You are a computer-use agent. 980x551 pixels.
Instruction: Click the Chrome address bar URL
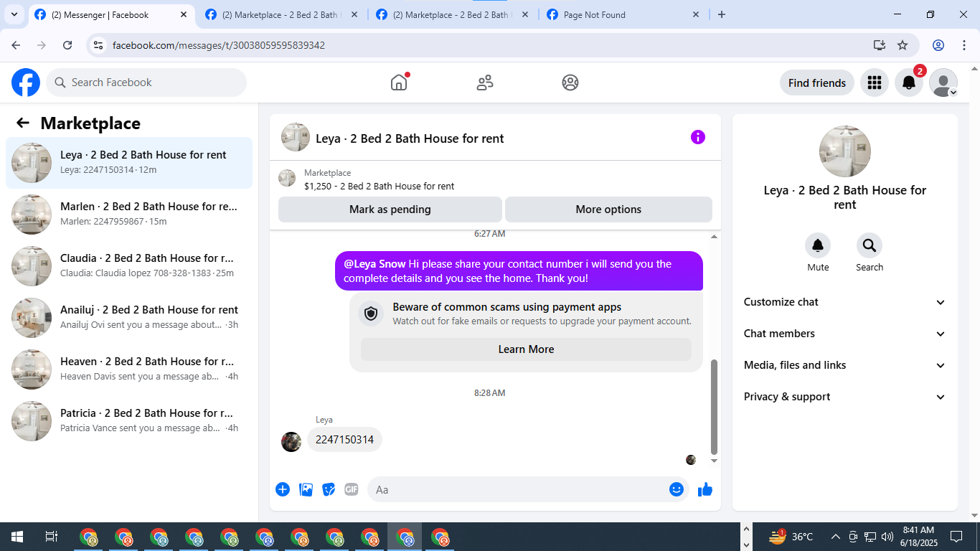pyautogui.click(x=219, y=45)
